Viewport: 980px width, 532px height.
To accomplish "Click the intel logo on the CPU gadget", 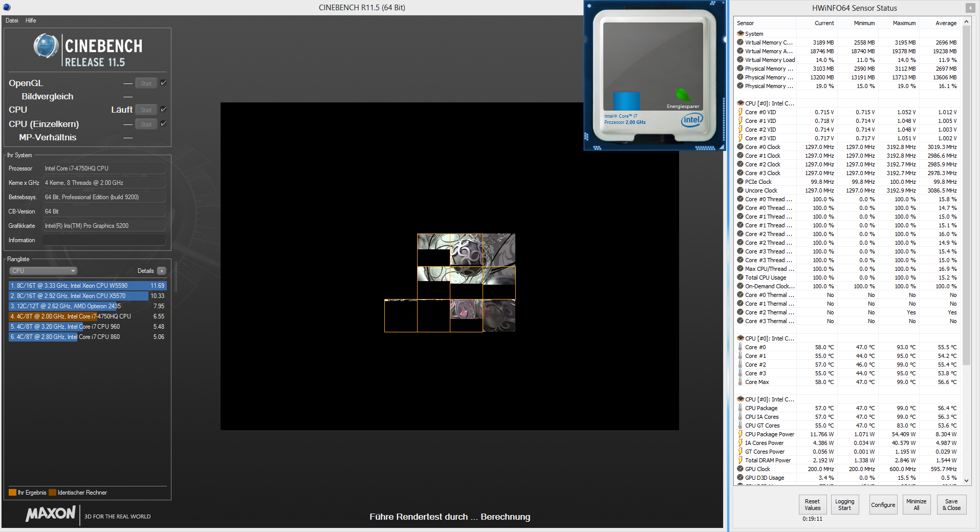I will pos(692,120).
